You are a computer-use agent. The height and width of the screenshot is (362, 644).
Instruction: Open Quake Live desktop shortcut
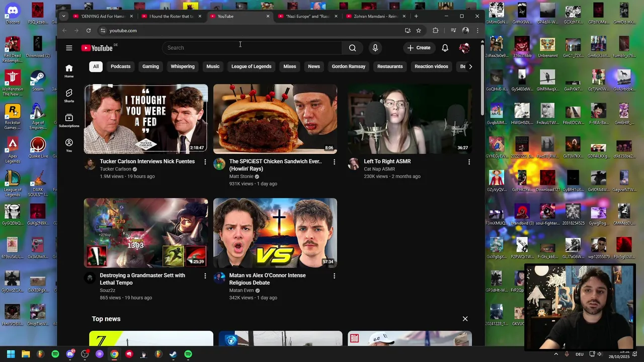(x=38, y=148)
